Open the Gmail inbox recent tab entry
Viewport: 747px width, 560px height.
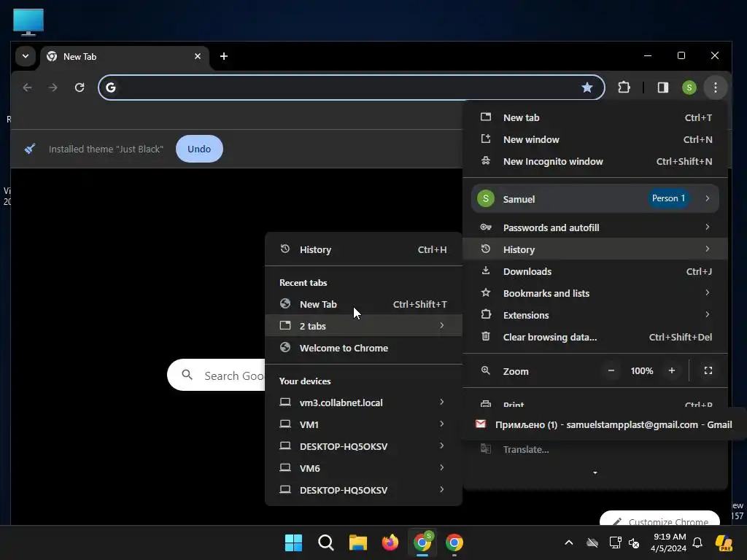tap(603, 424)
